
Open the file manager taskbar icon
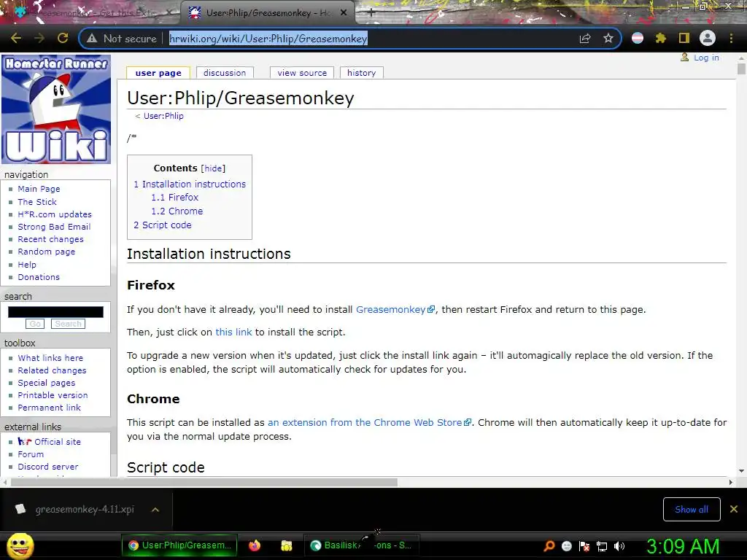point(286,545)
